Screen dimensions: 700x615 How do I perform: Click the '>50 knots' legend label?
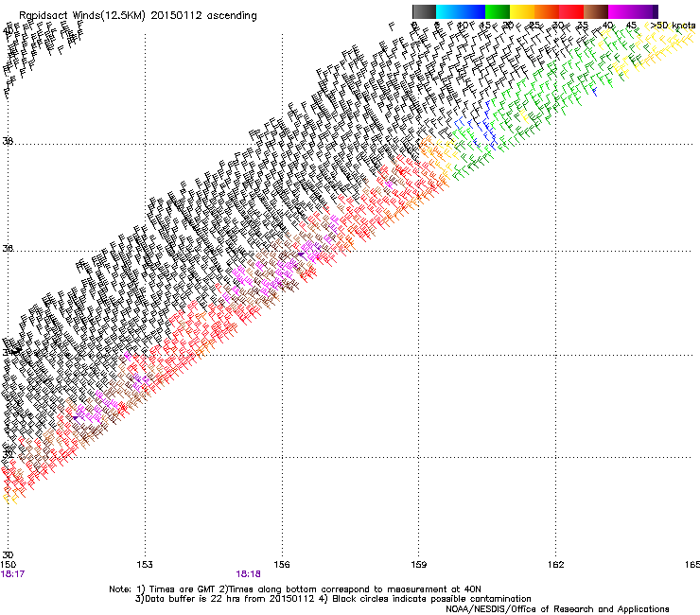[673, 26]
